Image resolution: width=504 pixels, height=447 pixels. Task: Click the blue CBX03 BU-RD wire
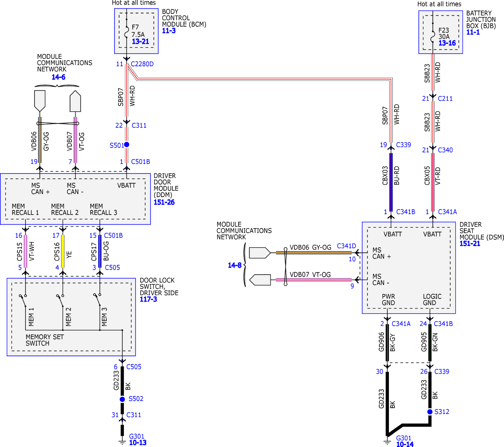tap(391, 182)
